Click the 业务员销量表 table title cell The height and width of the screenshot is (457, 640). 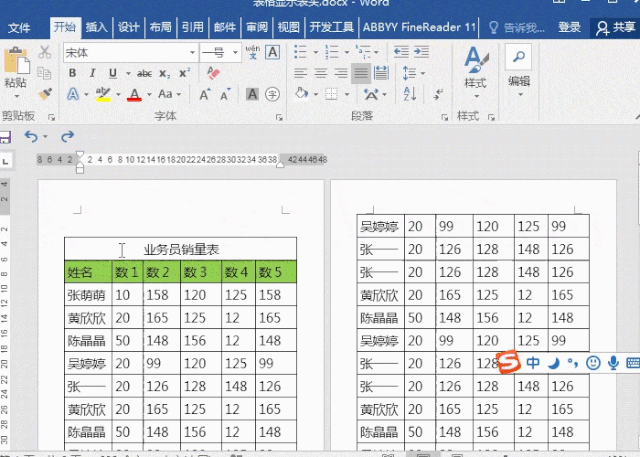click(180, 249)
